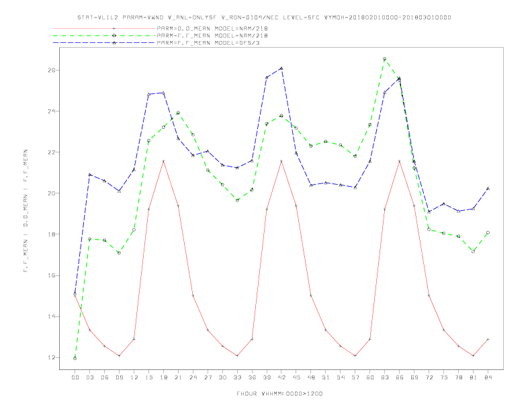Click the vertical y-axis title F.F_MEAN | O.O_MEAN
This screenshot has width=532, height=411.
coord(26,211)
